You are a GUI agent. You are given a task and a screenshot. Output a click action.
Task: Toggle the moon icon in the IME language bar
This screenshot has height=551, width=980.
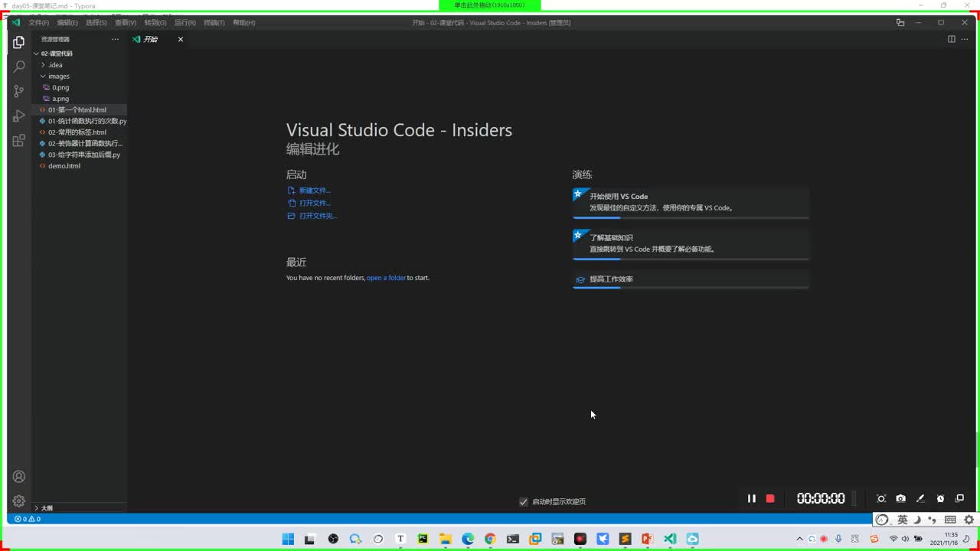(x=917, y=520)
